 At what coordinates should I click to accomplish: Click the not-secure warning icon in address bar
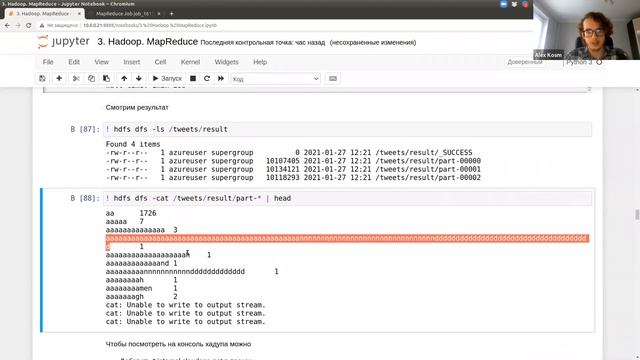click(x=42, y=25)
